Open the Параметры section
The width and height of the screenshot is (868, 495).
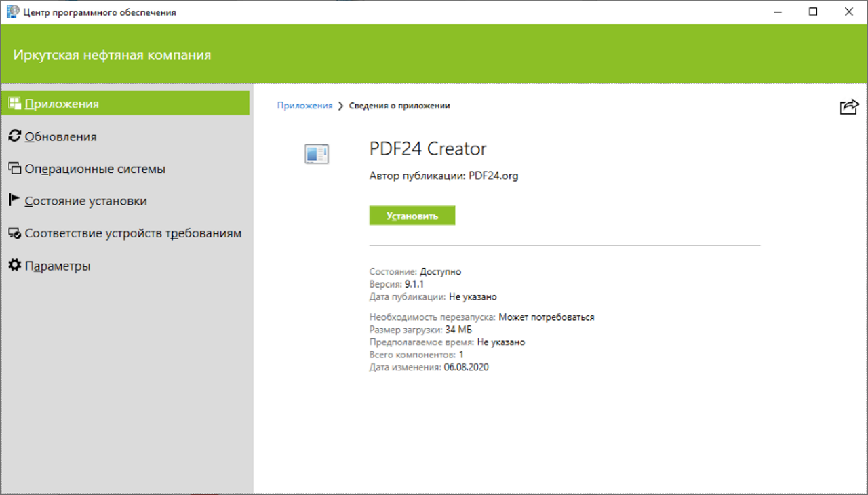125,266
